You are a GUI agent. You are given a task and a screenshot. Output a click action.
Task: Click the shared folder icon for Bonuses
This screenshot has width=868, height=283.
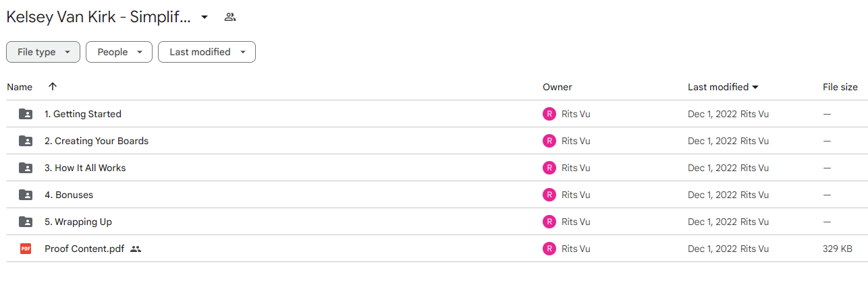[26, 195]
